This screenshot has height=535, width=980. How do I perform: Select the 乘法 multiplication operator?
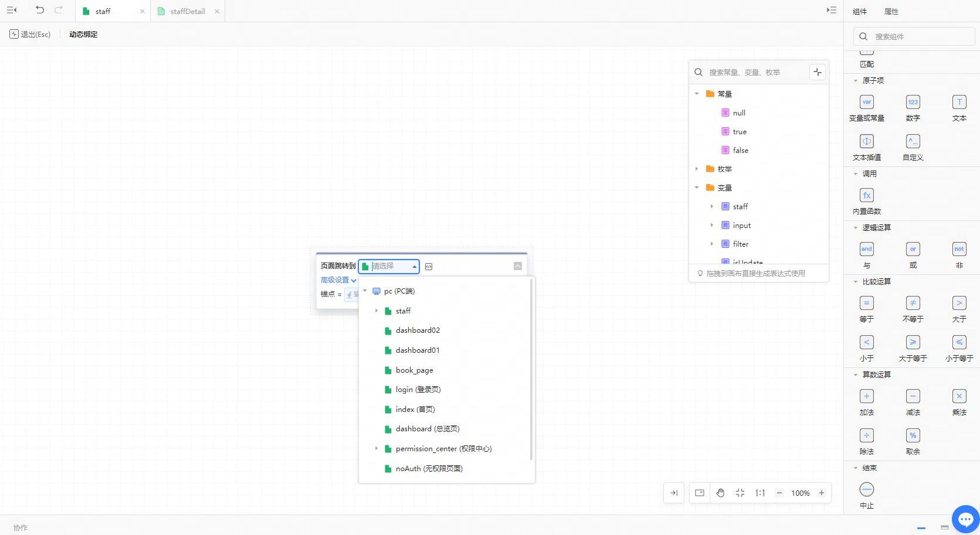[x=959, y=396]
